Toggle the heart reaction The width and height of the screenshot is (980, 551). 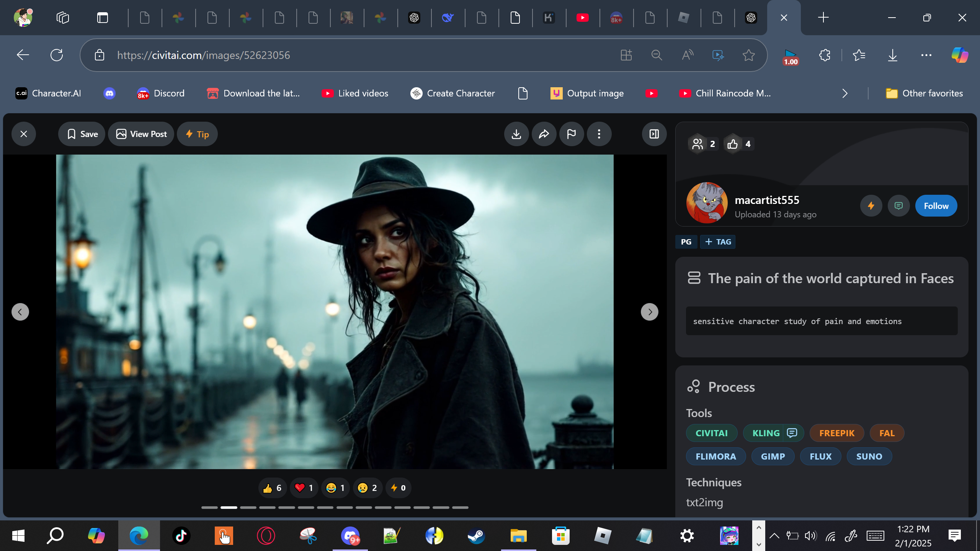[x=304, y=488]
